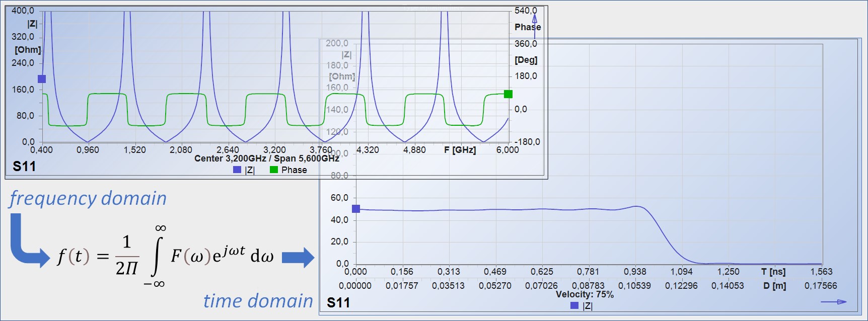Image resolution: width=868 pixels, height=321 pixels.
Task: Click the D [m] axis label
Action: 774,286
